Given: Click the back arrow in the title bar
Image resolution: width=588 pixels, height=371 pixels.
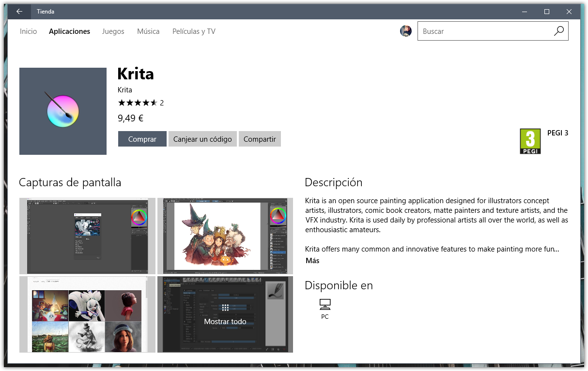Looking at the screenshot, I should tap(19, 11).
